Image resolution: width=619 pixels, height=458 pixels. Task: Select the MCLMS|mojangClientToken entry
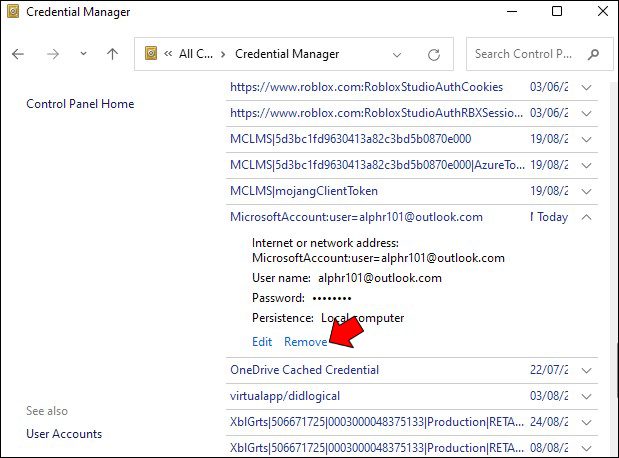click(304, 191)
